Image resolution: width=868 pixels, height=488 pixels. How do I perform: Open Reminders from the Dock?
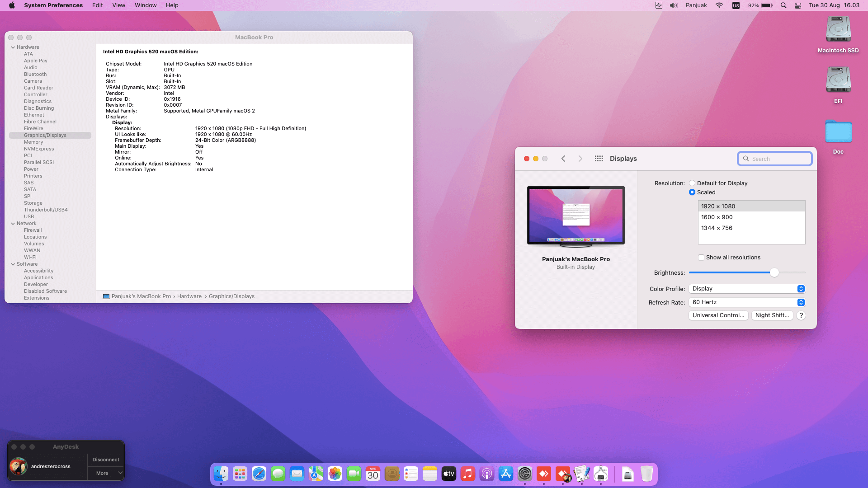[411, 474]
